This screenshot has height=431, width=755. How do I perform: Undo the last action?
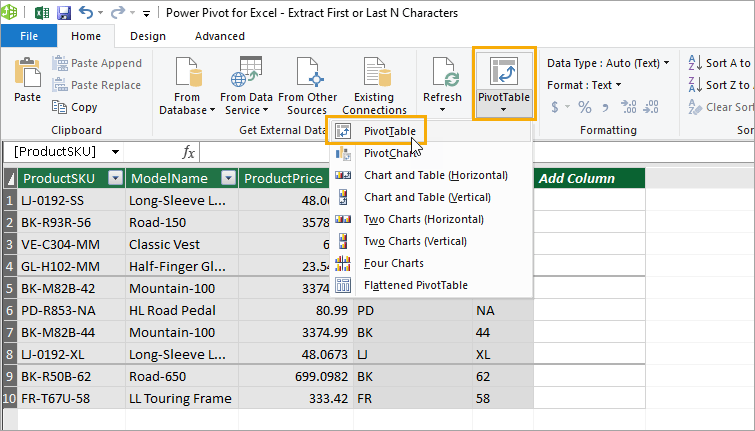pos(85,12)
